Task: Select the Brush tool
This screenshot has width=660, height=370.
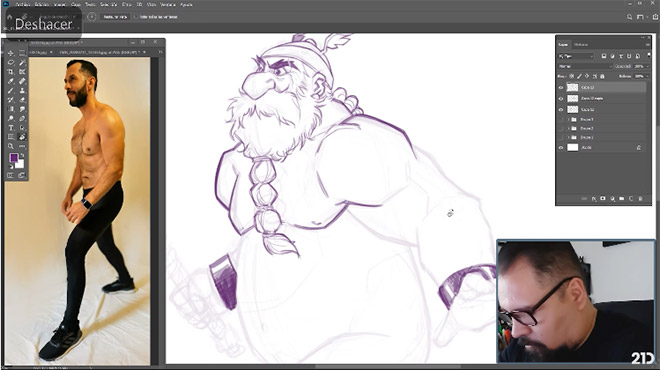Action: [x=11, y=91]
